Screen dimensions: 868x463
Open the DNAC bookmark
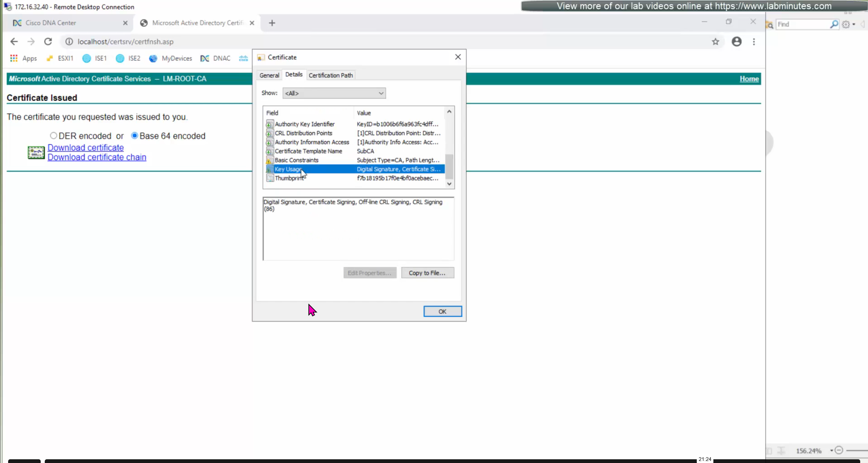[x=216, y=58]
